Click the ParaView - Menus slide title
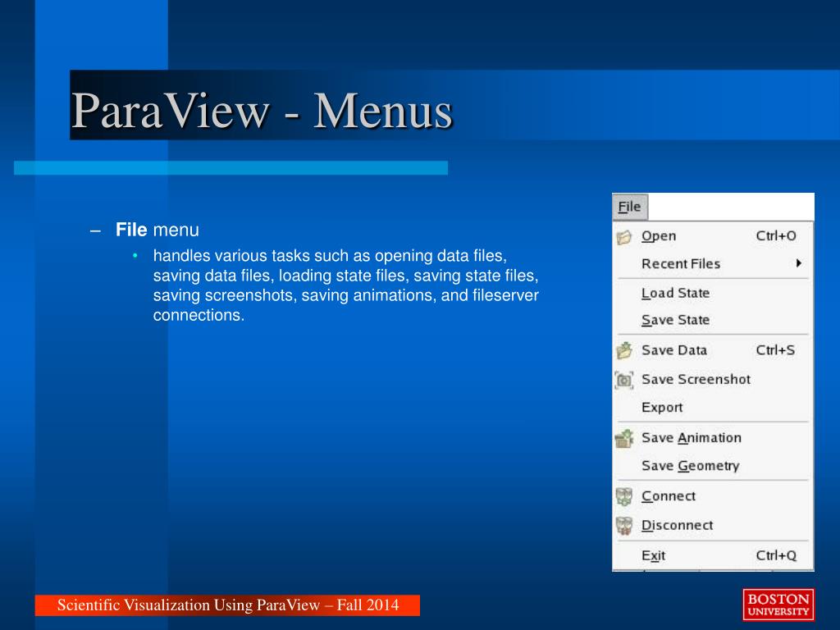The image size is (840, 630). pyautogui.click(x=262, y=110)
